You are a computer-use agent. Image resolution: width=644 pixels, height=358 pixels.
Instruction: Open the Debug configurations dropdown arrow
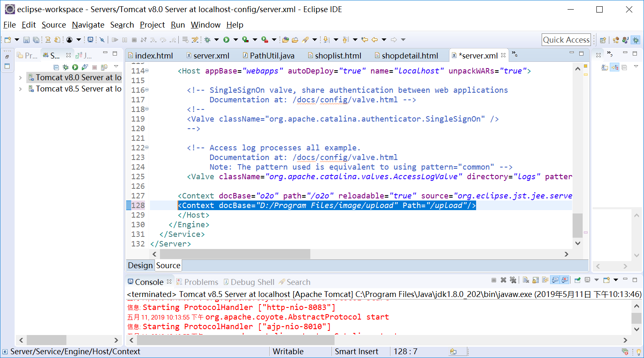(216, 40)
